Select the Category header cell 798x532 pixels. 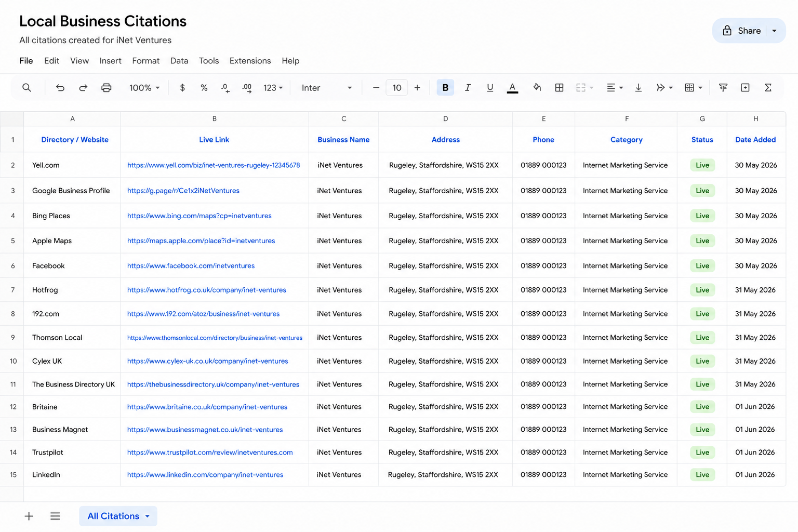(x=627, y=140)
